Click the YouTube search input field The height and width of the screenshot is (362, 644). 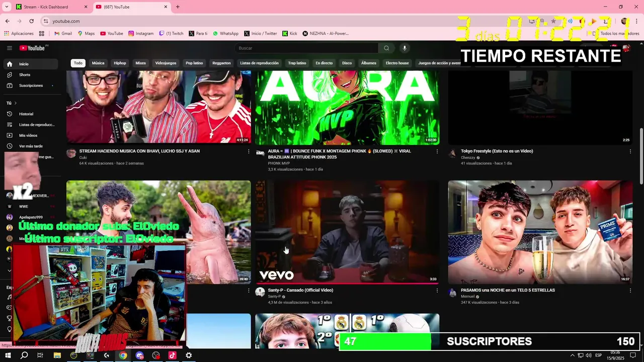pos(306,48)
